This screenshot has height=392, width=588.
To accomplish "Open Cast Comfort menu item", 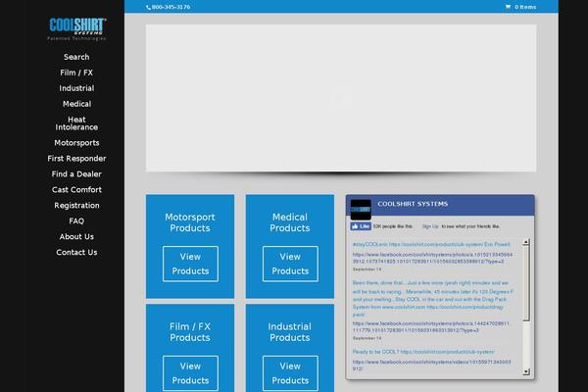I will pos(76,190).
